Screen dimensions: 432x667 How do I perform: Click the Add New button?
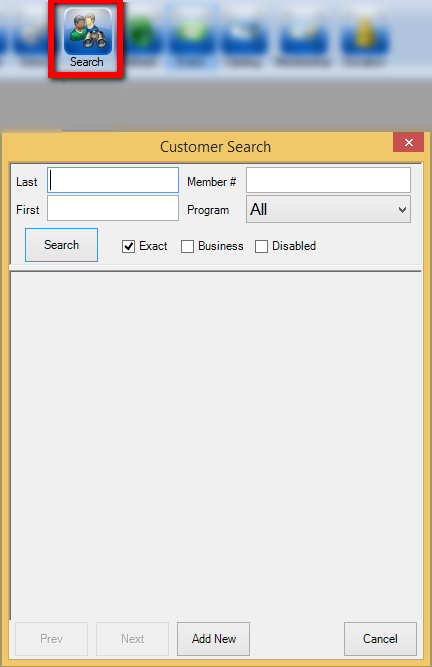[213, 639]
